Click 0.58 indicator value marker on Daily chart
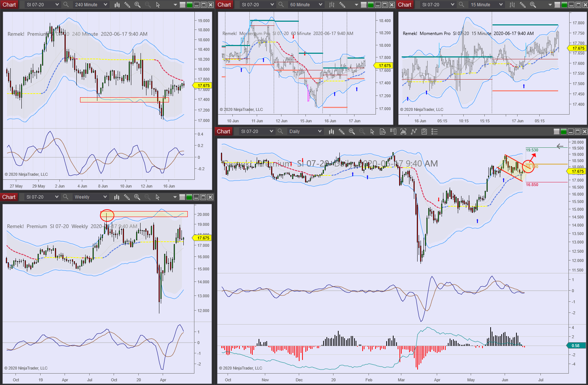 [576, 346]
